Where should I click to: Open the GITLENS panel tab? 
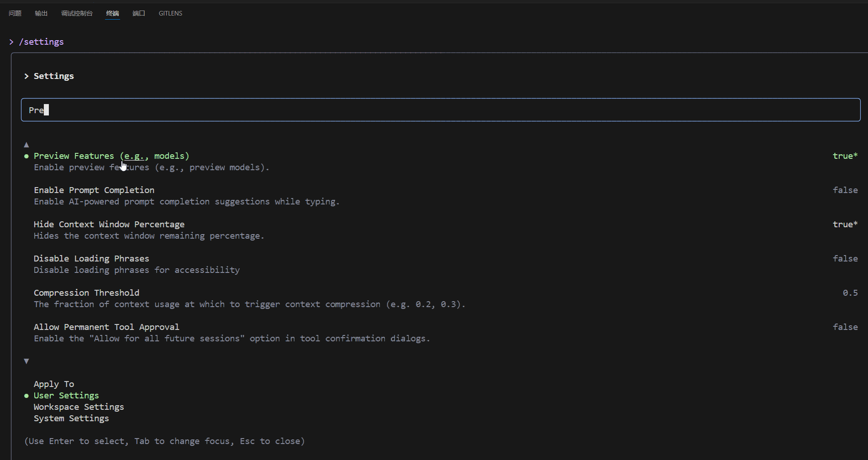(170, 13)
